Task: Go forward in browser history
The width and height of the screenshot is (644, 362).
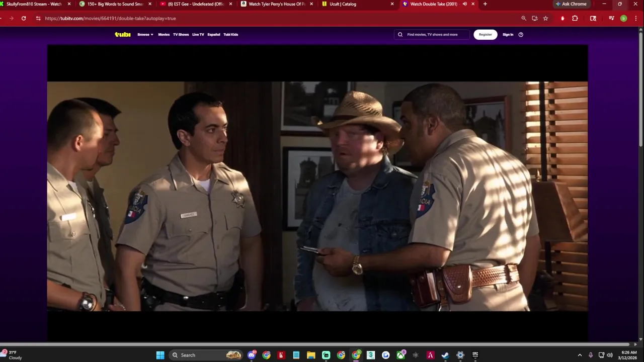Action: [x=11, y=18]
